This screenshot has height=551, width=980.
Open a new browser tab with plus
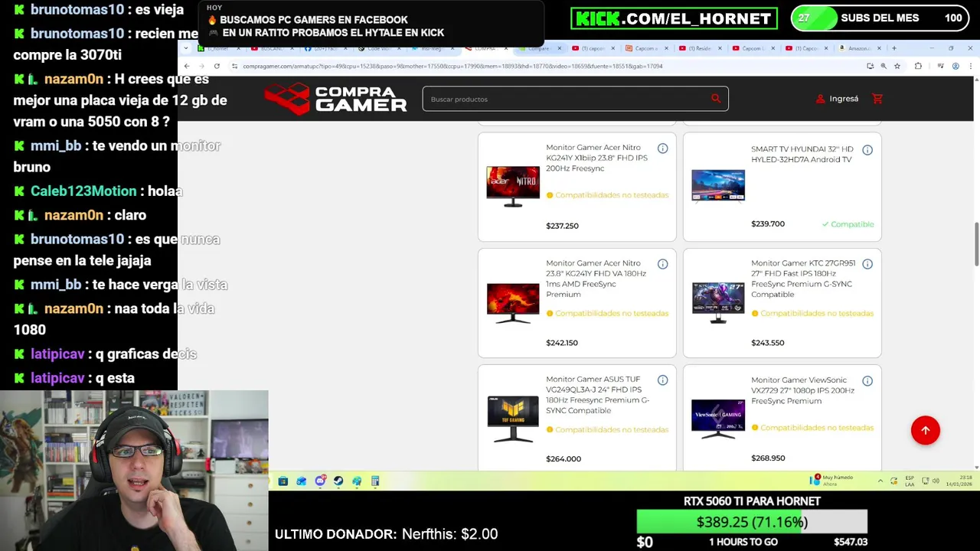coord(893,48)
